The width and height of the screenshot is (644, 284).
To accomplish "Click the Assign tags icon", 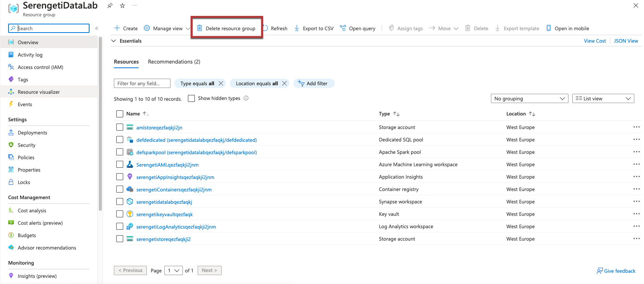I will tap(391, 28).
